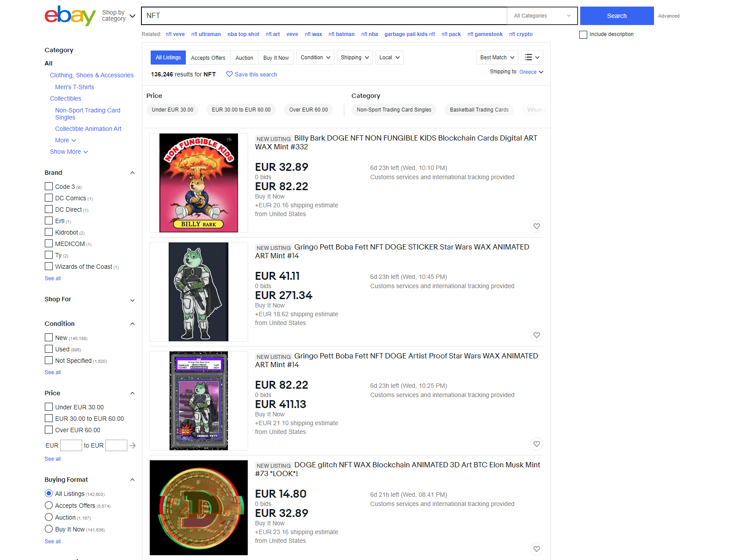Select the Buy It Now radio option

point(49,529)
